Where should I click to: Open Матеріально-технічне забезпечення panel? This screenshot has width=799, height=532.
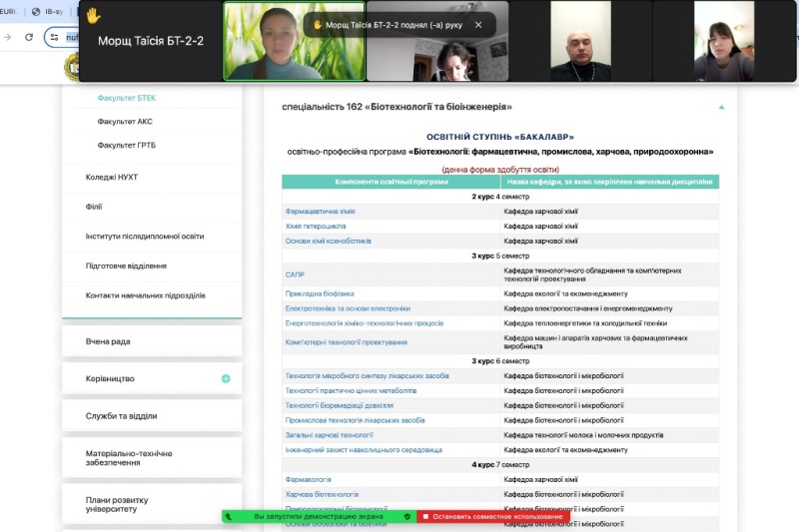click(x=152, y=458)
